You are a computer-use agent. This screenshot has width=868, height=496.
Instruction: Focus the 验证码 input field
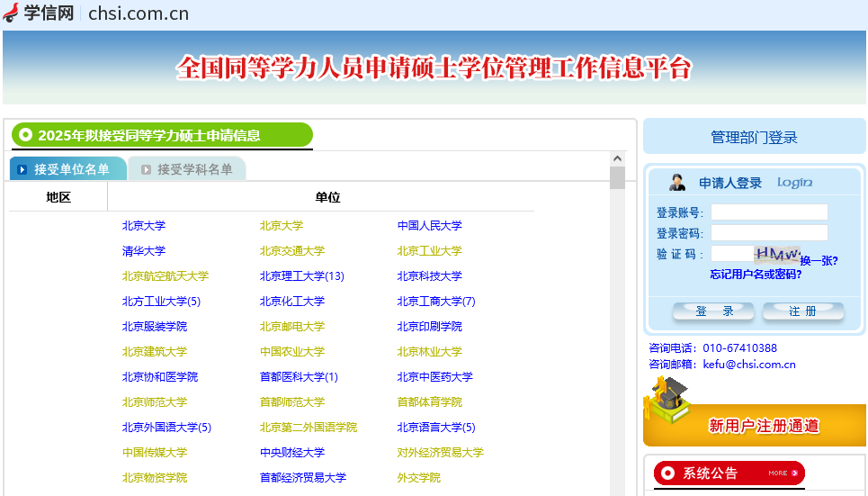point(732,253)
